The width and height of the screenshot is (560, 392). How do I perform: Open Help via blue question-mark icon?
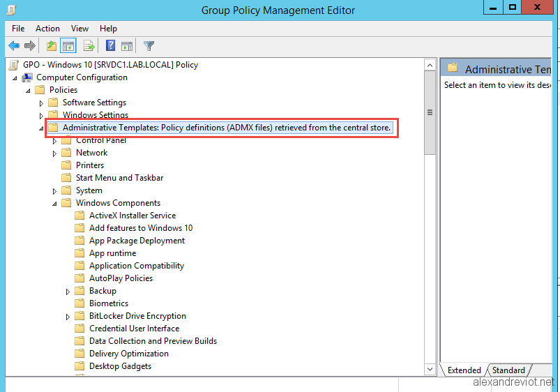(110, 45)
